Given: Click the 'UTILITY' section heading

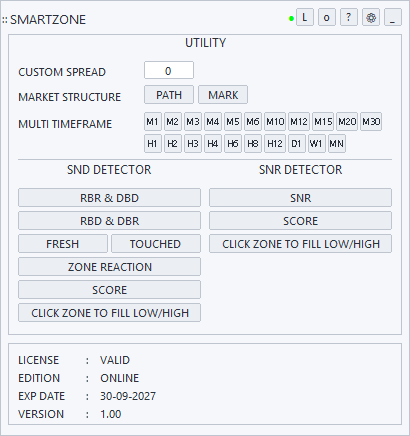Looking at the screenshot, I should [205, 43].
